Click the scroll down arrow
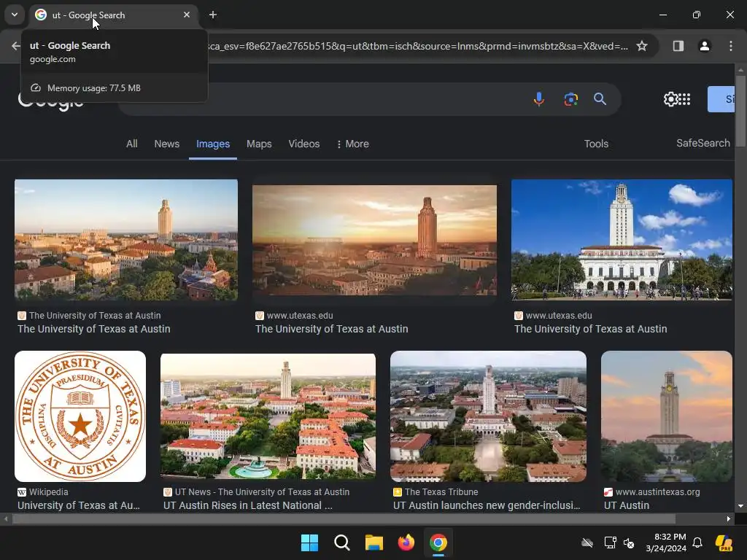Viewport: 747px width, 560px height. click(x=740, y=506)
